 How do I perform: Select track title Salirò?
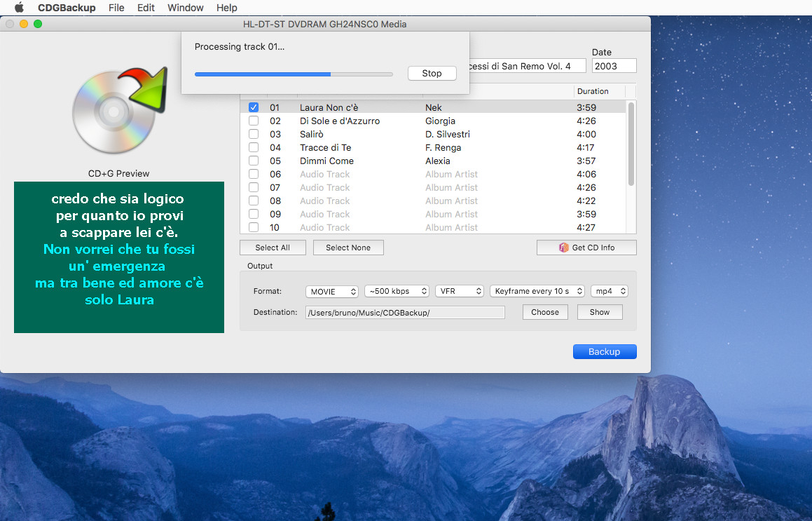tap(311, 134)
